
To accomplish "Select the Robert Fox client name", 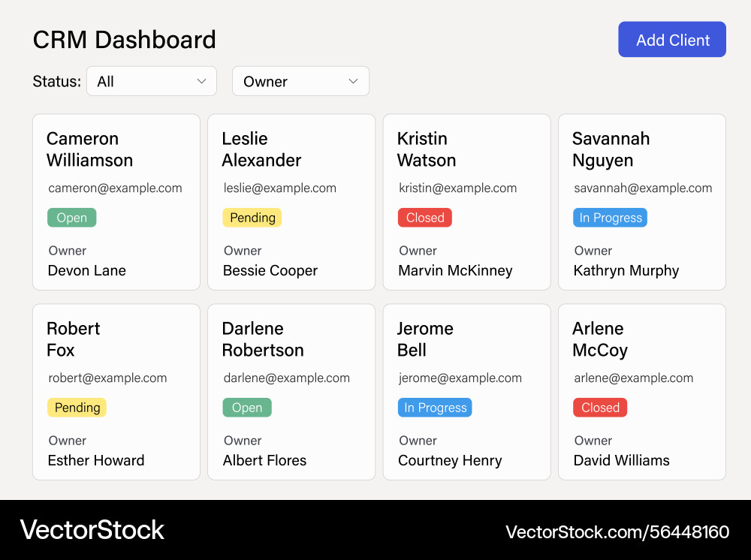I will click(x=74, y=339).
